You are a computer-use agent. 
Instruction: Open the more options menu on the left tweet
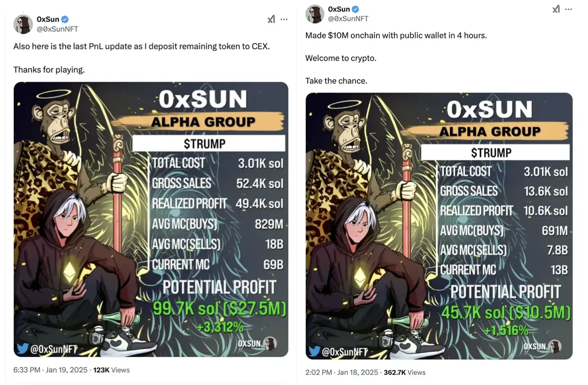pos(284,19)
